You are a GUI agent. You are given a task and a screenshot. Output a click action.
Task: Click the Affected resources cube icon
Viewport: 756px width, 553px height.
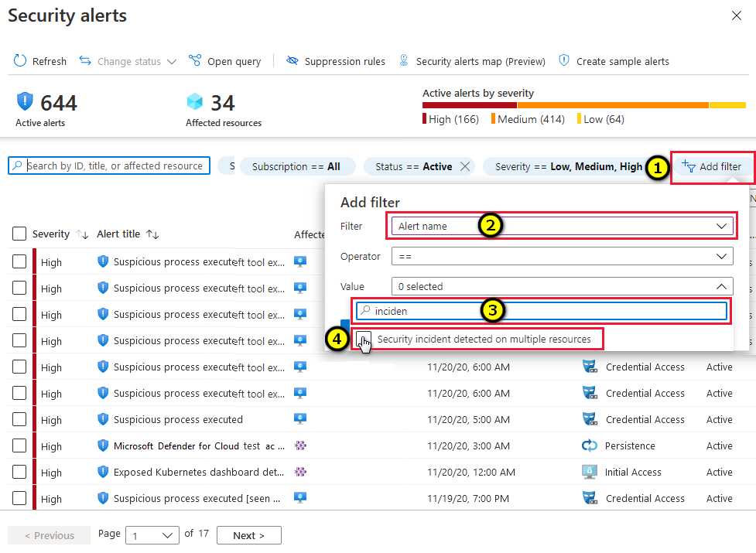(196, 101)
